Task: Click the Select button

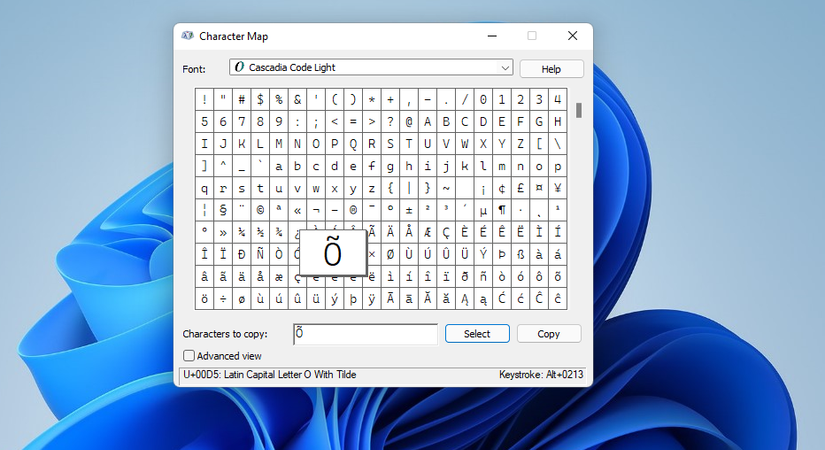Action: (477, 334)
